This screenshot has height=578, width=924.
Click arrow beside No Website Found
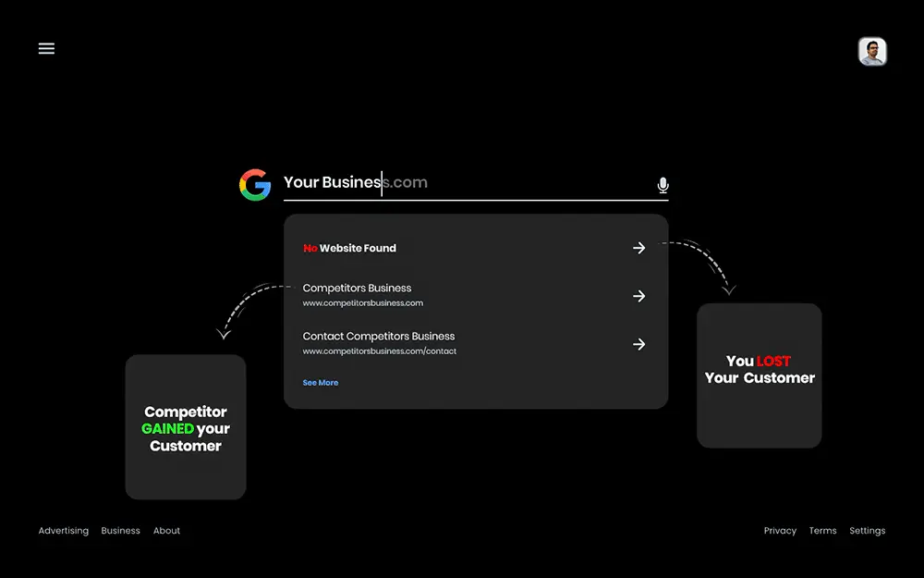click(x=638, y=248)
